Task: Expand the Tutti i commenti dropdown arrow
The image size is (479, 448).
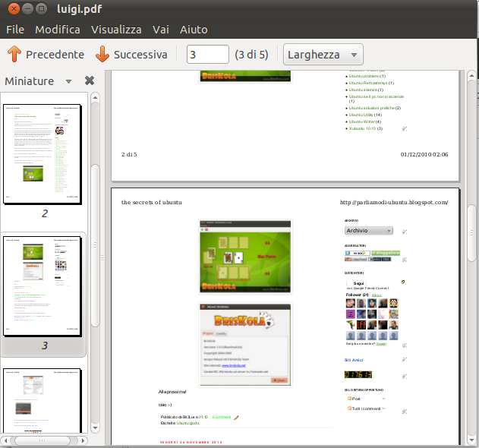Action: point(383,409)
